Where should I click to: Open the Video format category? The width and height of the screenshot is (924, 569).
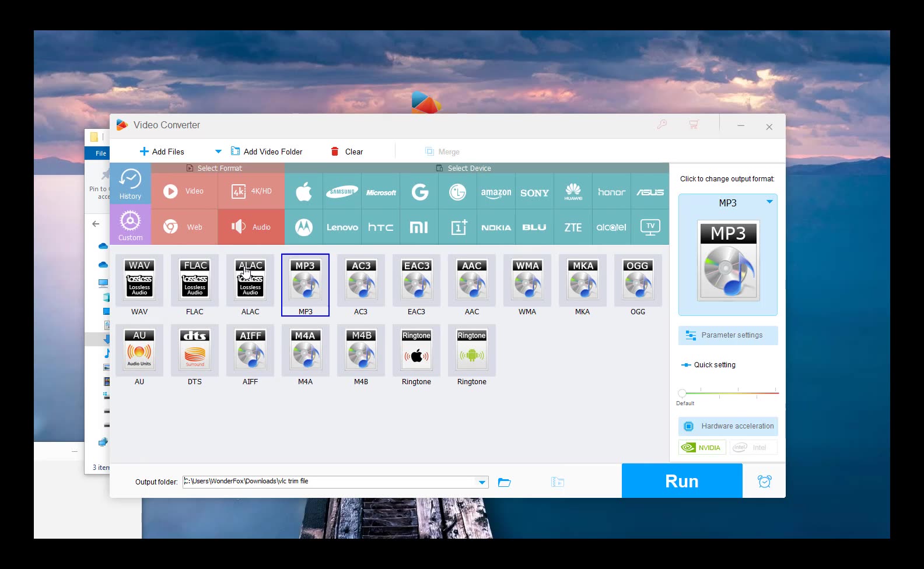184,191
